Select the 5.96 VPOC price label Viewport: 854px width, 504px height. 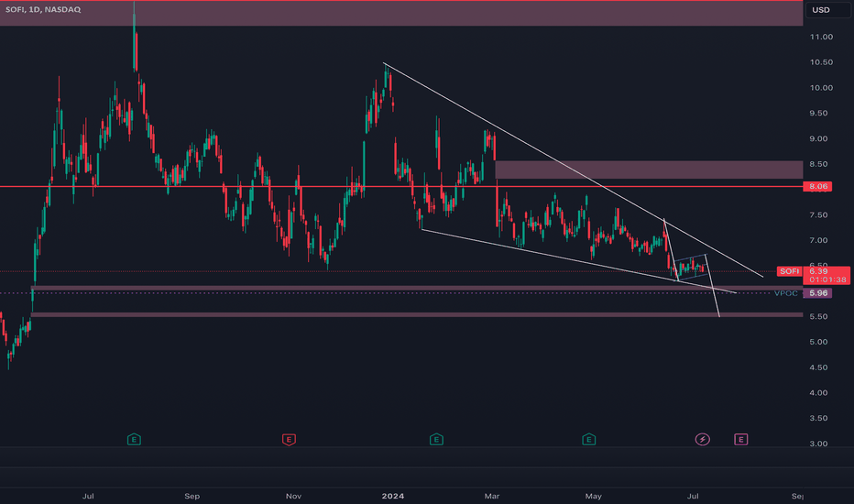coord(818,293)
